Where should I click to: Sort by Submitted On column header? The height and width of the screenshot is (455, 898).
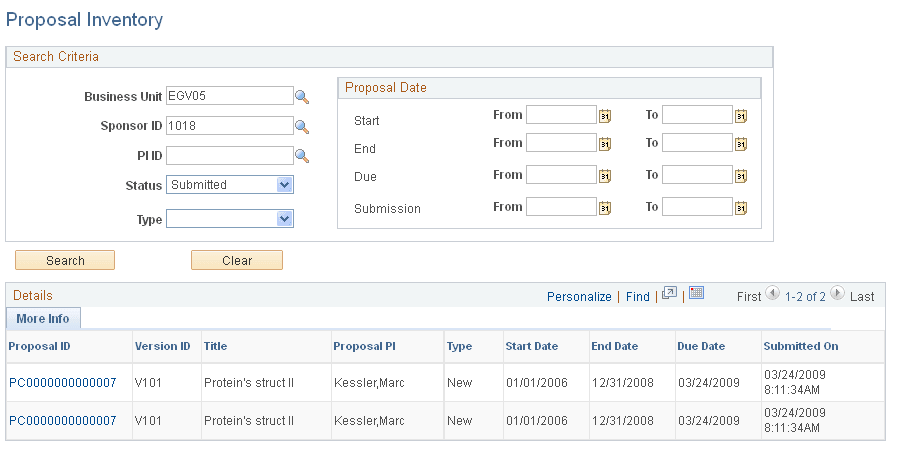tap(801, 346)
